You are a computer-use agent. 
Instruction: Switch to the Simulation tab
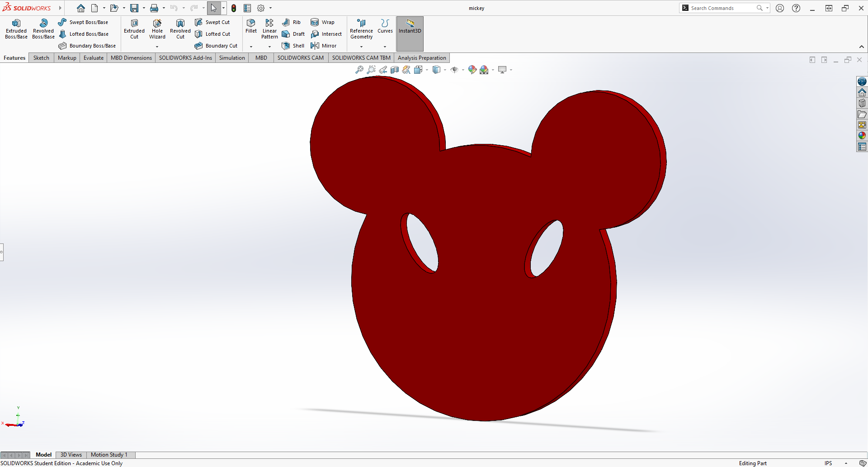pos(232,57)
